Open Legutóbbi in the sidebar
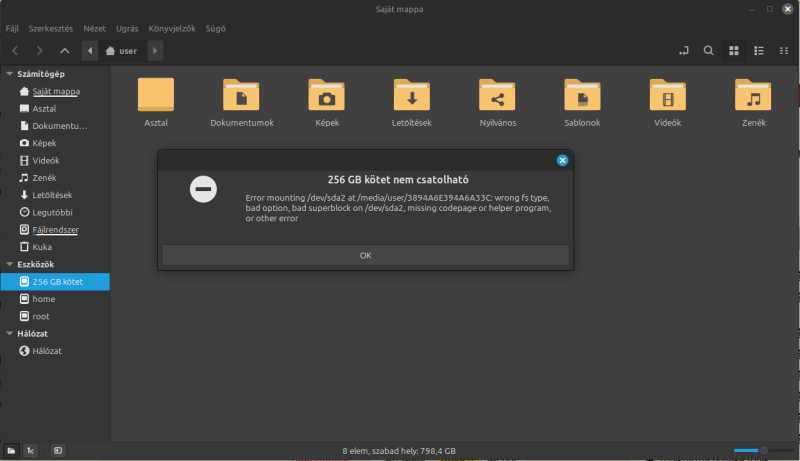Viewport: 800px width, 461px height. (55, 213)
